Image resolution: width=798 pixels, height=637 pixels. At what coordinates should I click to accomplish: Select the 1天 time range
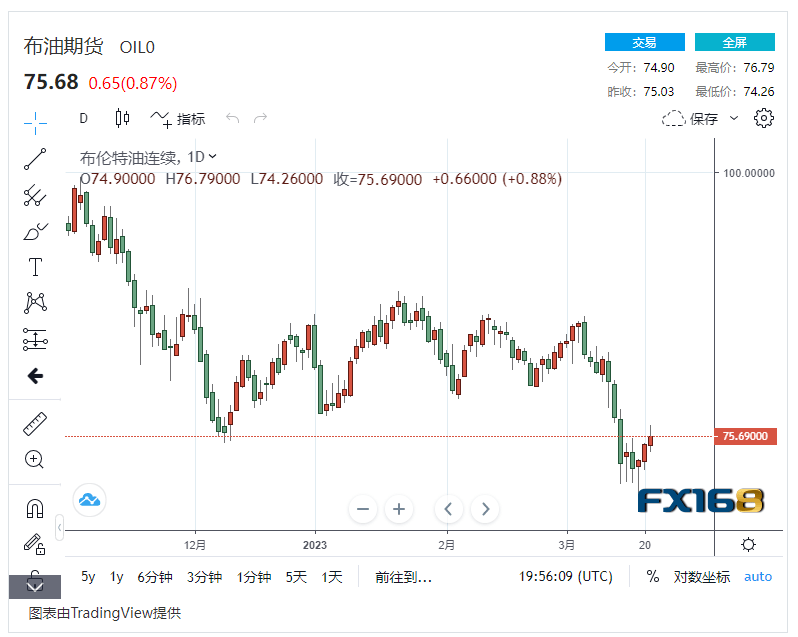331,577
